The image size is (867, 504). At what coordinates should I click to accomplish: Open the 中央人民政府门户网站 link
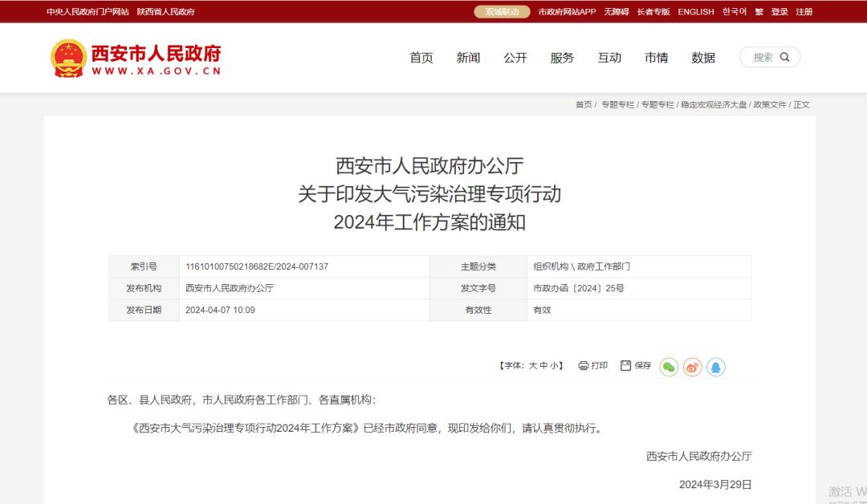(x=88, y=11)
